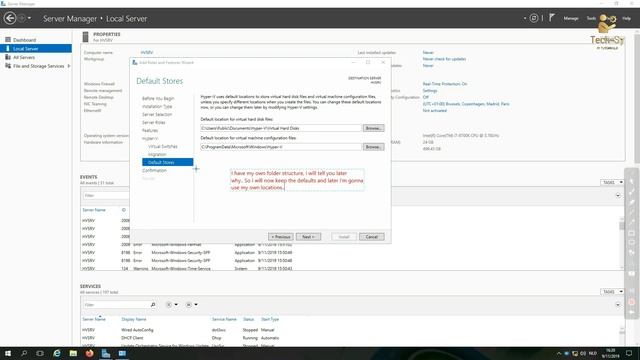Select Confirmation wizard step
Image resolution: width=640 pixels, height=360 pixels.
click(154, 170)
